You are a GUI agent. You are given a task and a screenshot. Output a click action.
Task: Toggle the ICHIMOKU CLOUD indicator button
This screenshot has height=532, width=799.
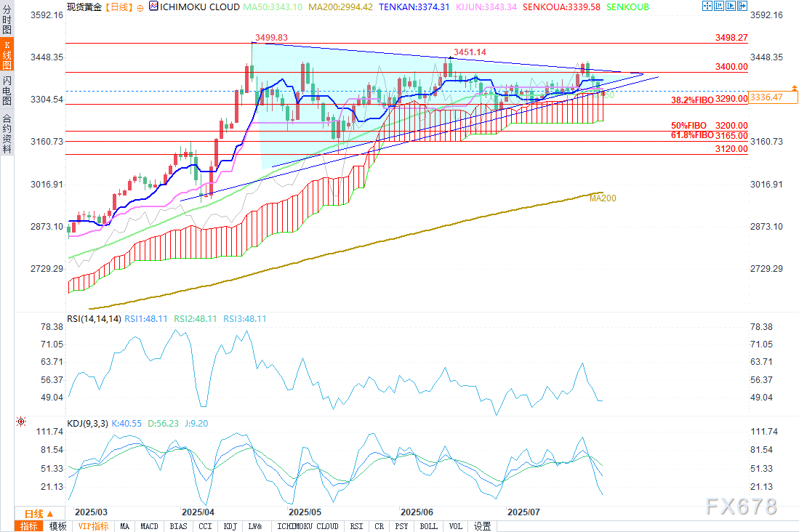(308, 526)
